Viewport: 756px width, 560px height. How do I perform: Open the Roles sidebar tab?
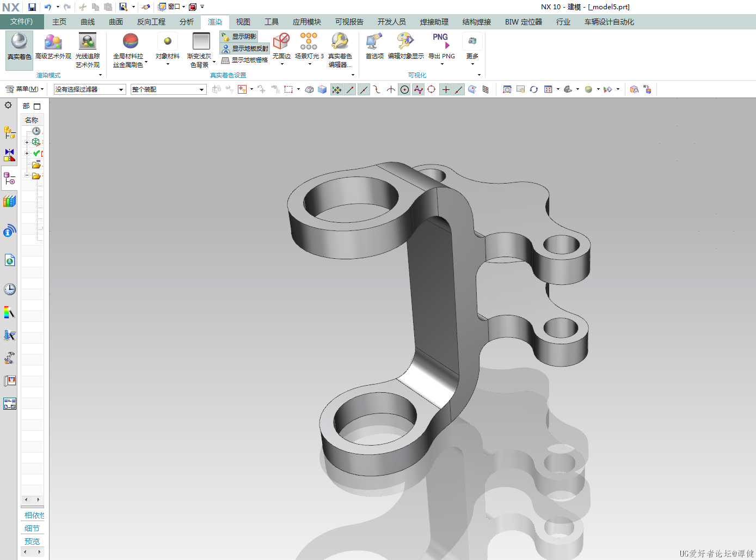click(9, 381)
